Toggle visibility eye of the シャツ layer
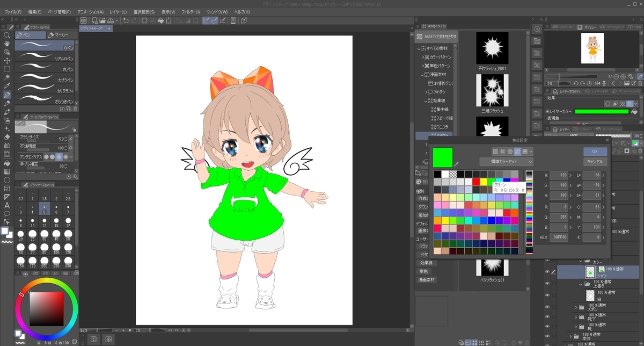Image resolution: width=644 pixels, height=346 pixels. point(547,271)
